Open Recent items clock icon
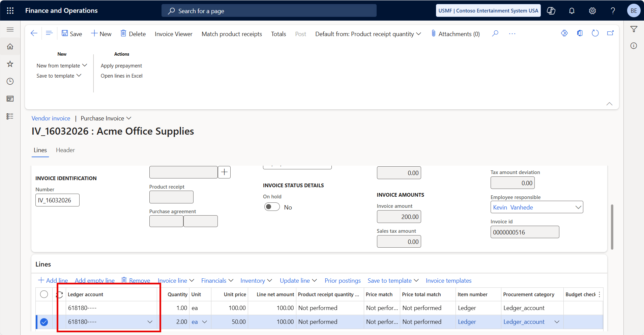The image size is (644, 335). (10, 81)
